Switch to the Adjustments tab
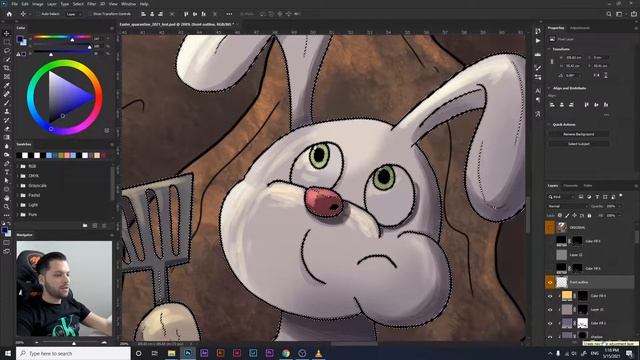 (580, 28)
